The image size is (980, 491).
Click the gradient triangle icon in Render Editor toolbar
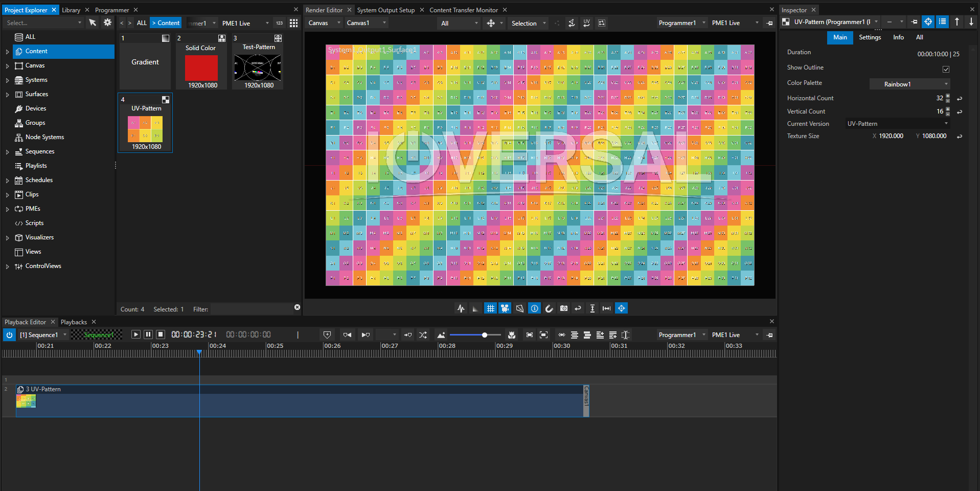tap(475, 308)
